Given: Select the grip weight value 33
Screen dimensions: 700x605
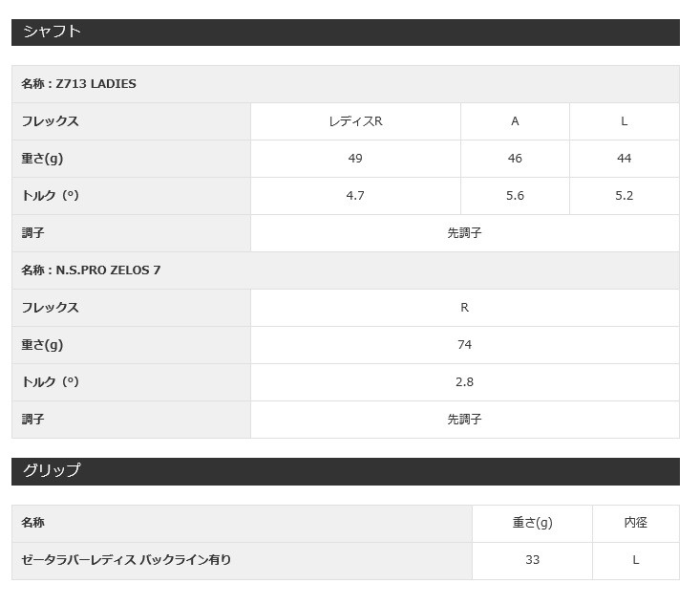Looking at the screenshot, I should point(532,560).
